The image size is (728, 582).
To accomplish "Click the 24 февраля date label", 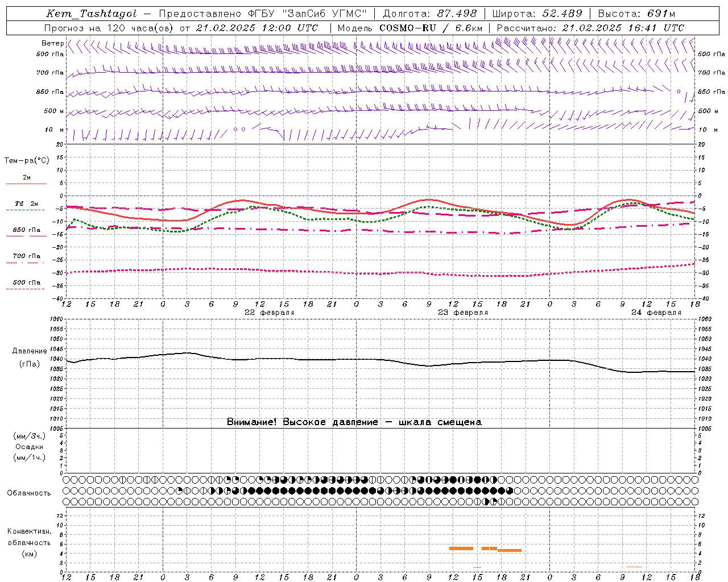I will pos(656,313).
